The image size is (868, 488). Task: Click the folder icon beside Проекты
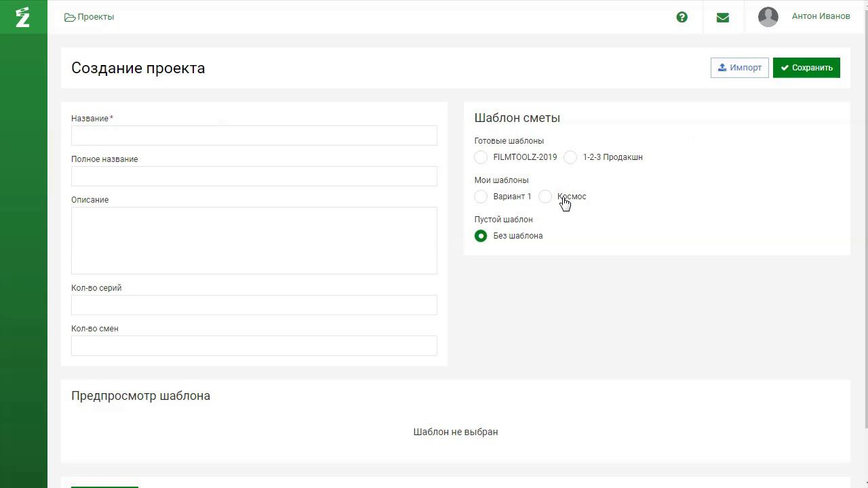pos(69,17)
